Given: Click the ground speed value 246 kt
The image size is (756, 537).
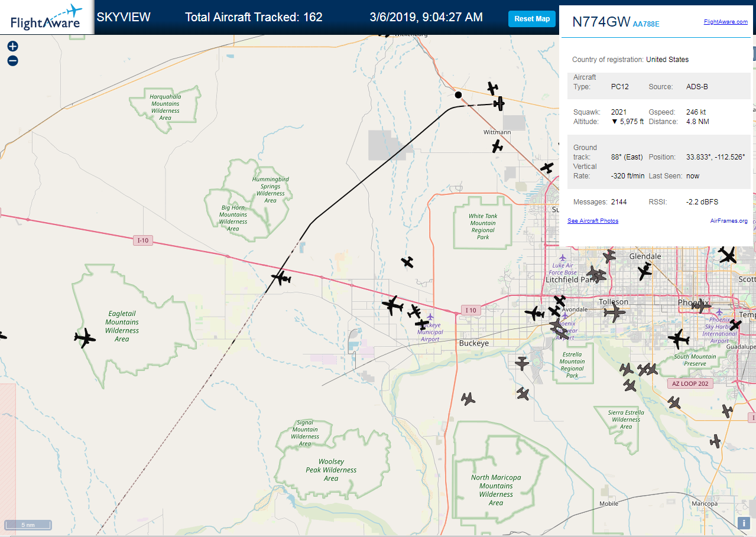Looking at the screenshot, I should coord(696,112).
